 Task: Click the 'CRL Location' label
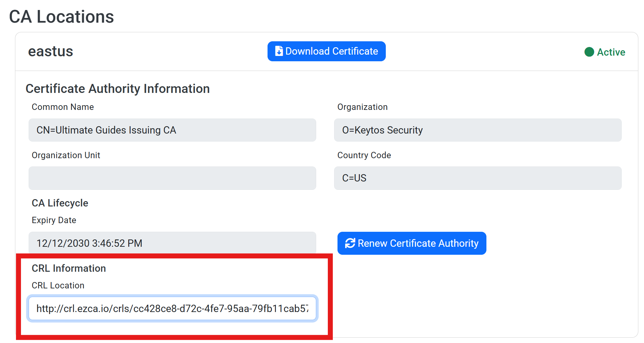coord(58,285)
